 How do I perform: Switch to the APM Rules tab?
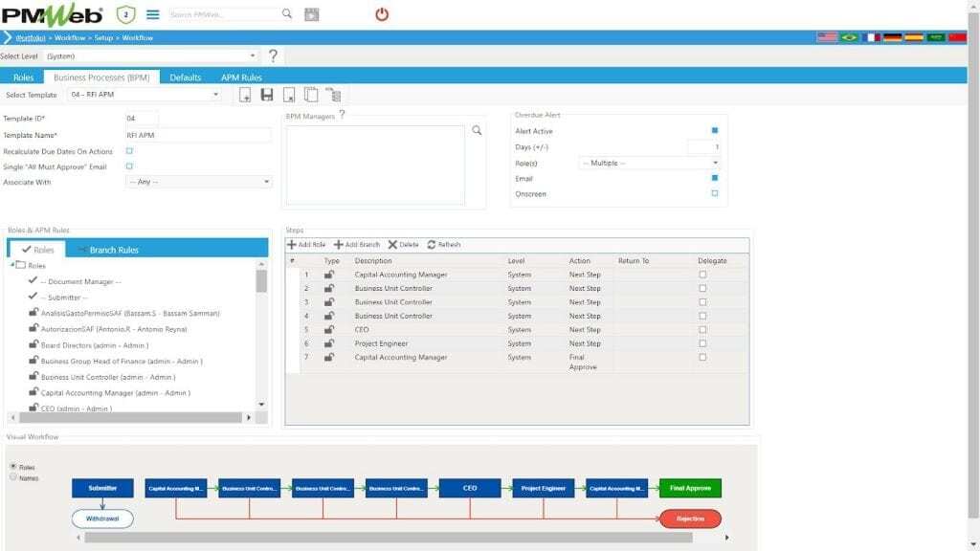tap(241, 77)
